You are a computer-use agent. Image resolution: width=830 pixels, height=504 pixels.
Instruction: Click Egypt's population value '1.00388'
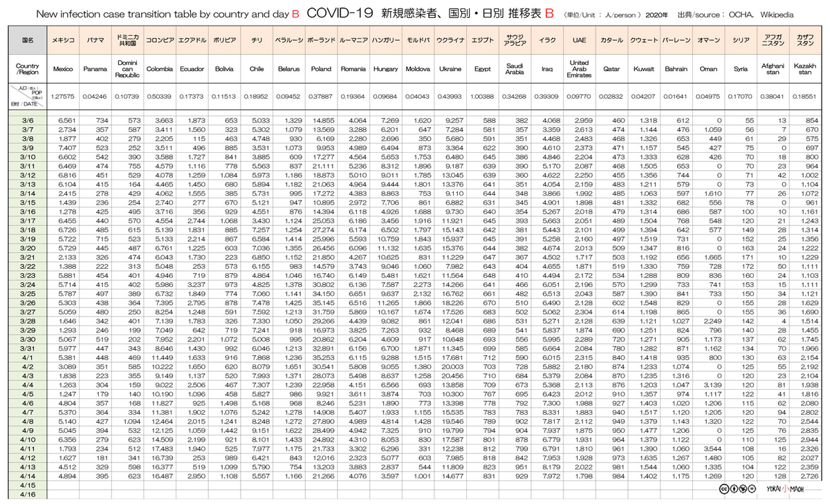pos(482,95)
